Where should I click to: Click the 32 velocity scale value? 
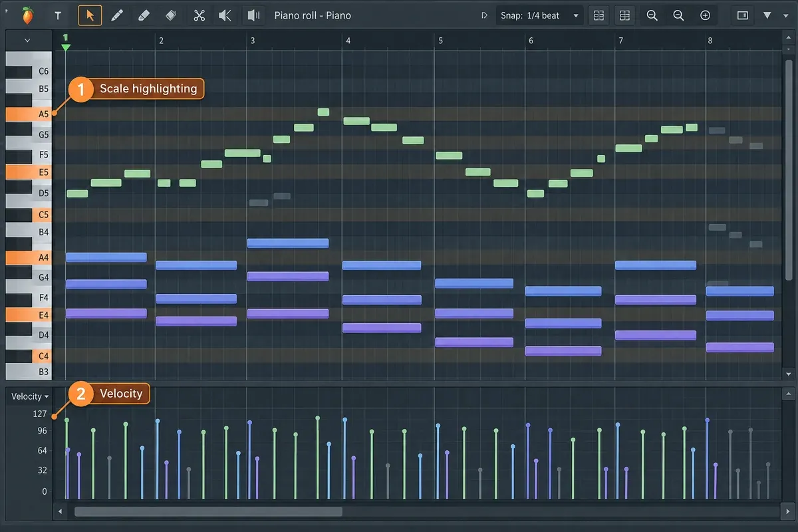point(42,470)
